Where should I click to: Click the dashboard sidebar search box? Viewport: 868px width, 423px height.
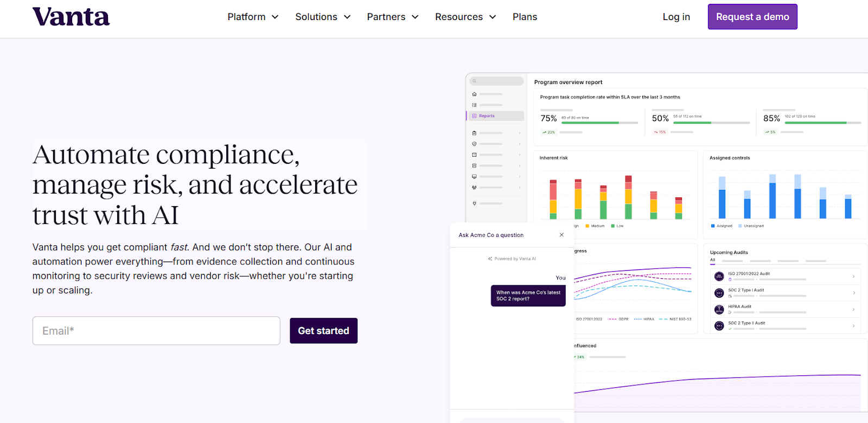point(496,81)
